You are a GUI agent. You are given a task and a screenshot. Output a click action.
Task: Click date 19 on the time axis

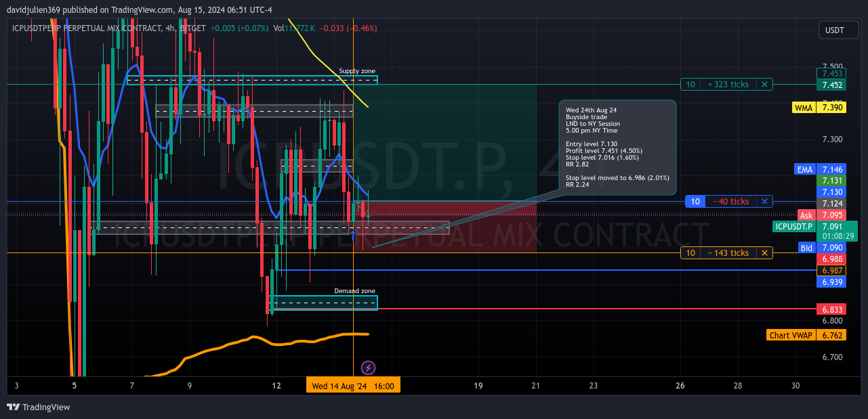(478, 386)
